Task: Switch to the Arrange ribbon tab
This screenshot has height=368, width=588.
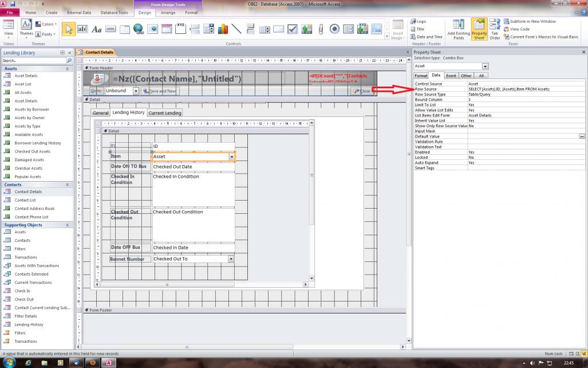Action: [x=168, y=13]
